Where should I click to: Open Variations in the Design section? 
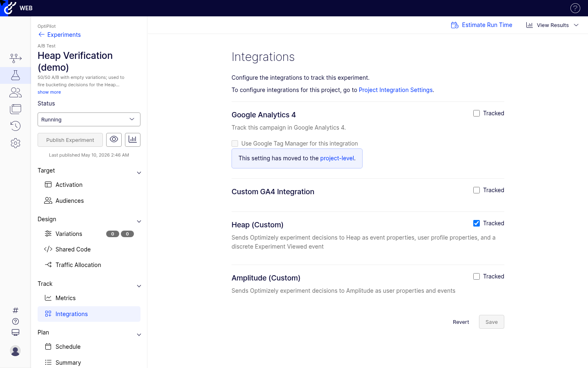(89, 234)
